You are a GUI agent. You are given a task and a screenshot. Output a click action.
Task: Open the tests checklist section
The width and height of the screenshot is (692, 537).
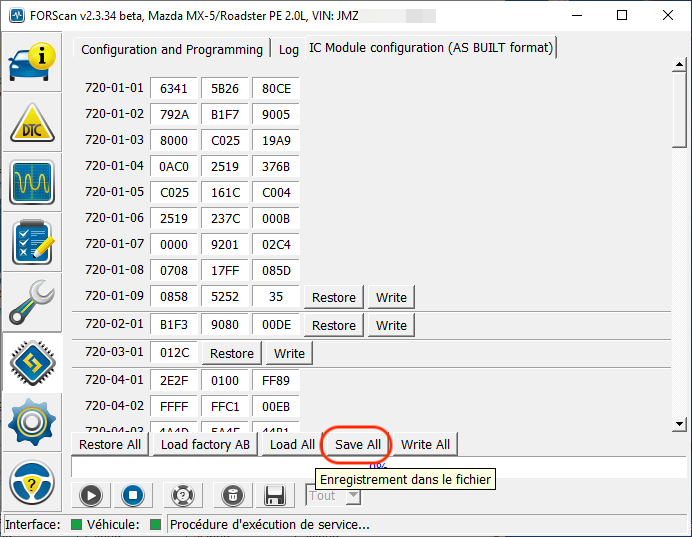[32, 242]
